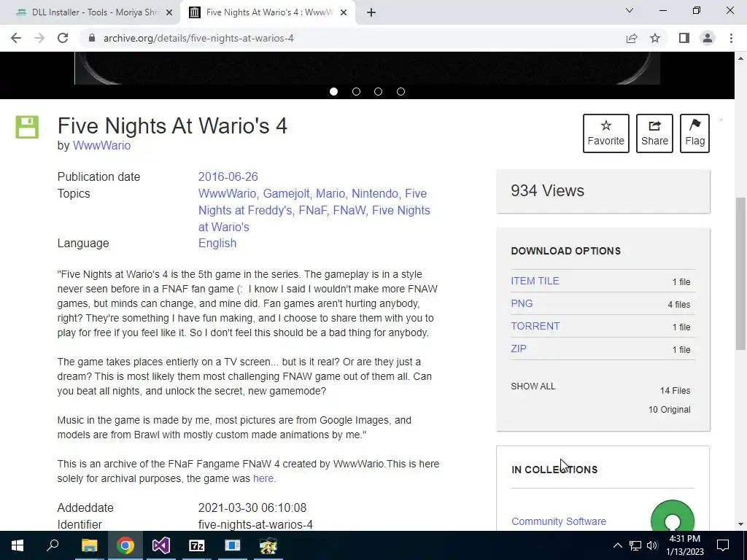Click the '10 Original' count text
This screenshot has width=747, height=560.
pyautogui.click(x=669, y=410)
